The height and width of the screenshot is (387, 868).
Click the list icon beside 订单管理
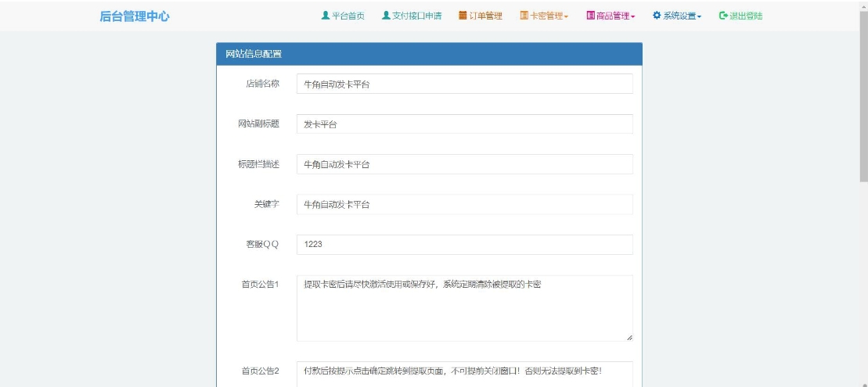463,16
